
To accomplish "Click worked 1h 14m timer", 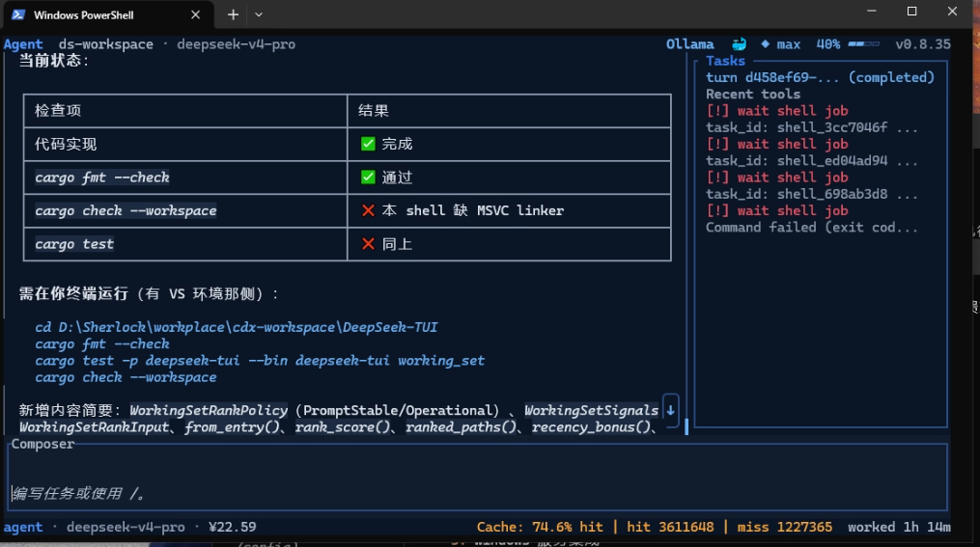I will [x=899, y=527].
